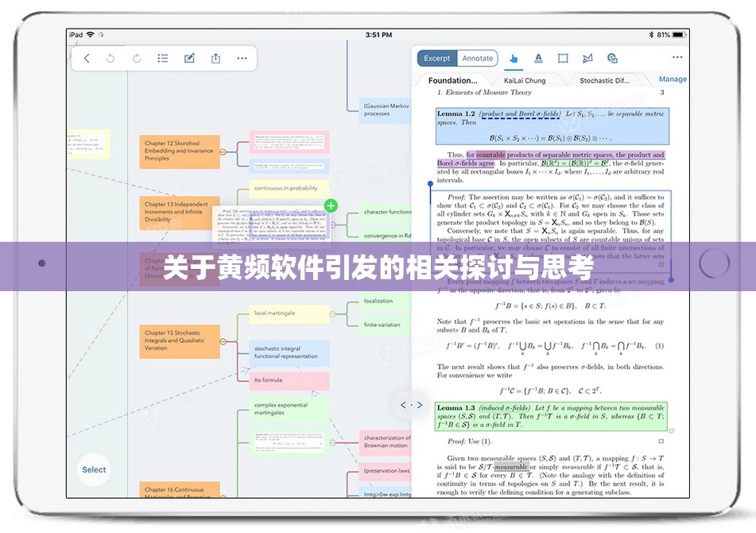The image size is (756, 533).
Task: Click the Manage link above the document tabs
Action: [673, 80]
